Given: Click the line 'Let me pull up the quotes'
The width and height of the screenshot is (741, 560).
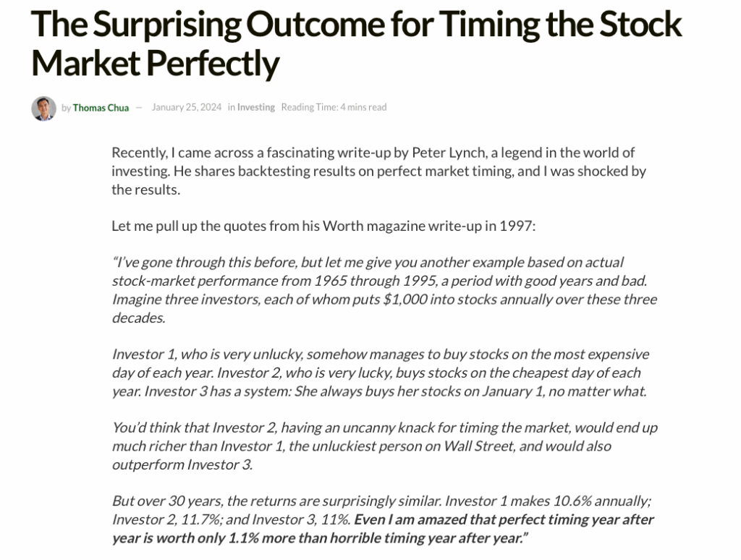Looking at the screenshot, I should tap(323, 226).
